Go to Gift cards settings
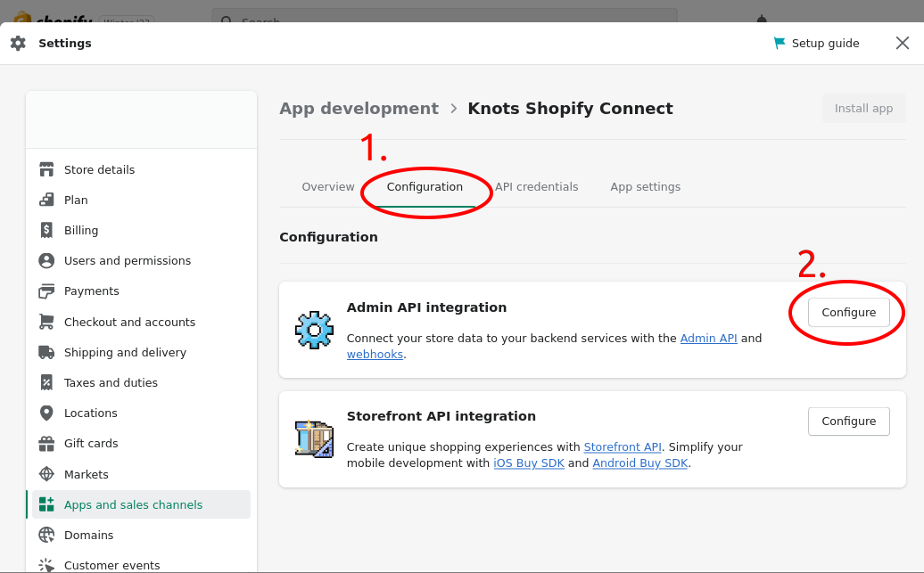The width and height of the screenshot is (924, 573). (142, 444)
